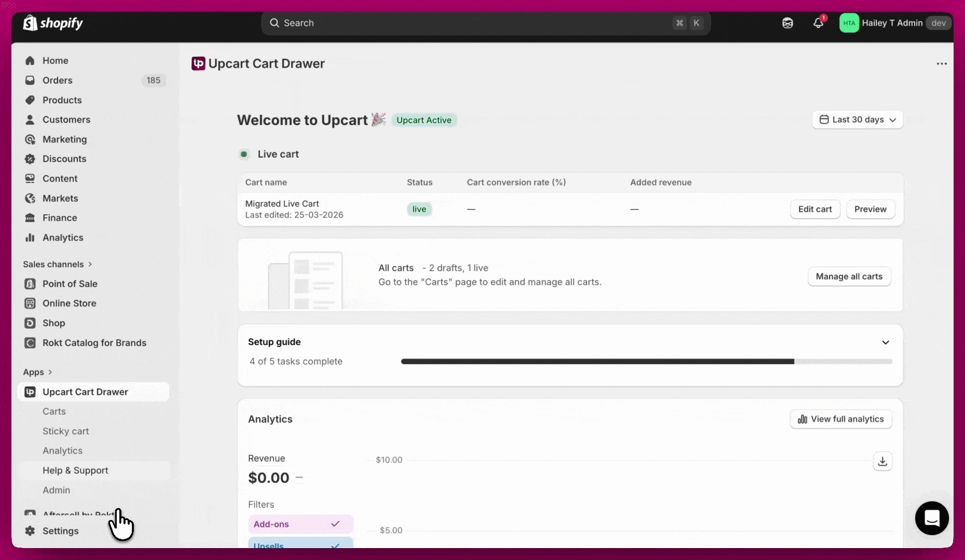965x560 pixels.
Task: Click the HTA account avatar
Action: pos(849,23)
